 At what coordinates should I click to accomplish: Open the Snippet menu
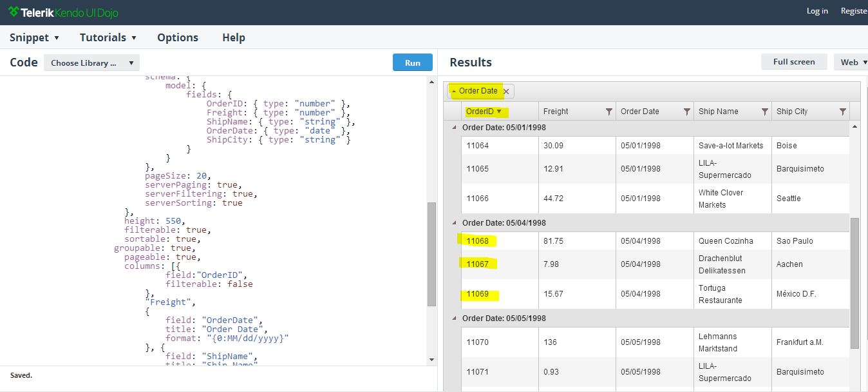35,37
